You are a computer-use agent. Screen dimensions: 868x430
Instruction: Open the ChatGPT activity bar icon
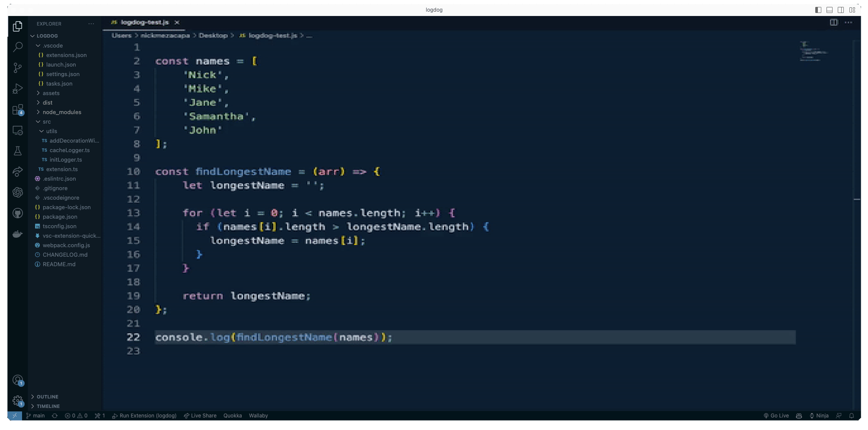[x=18, y=192]
